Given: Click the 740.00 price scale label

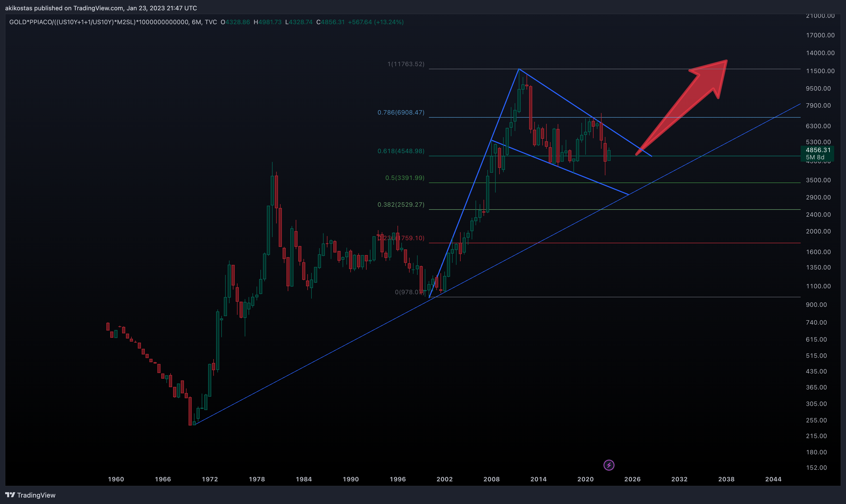Looking at the screenshot, I should pos(816,322).
